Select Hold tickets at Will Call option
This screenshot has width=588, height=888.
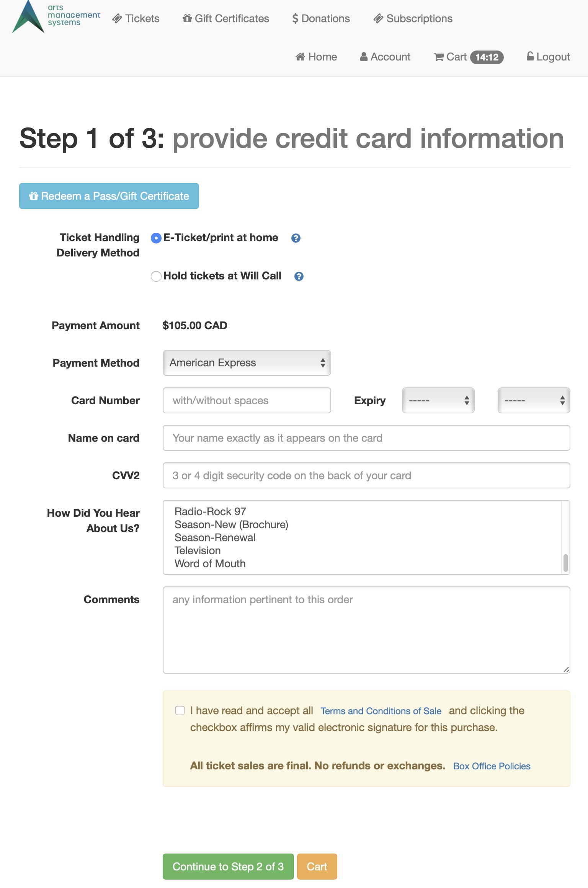coord(156,276)
